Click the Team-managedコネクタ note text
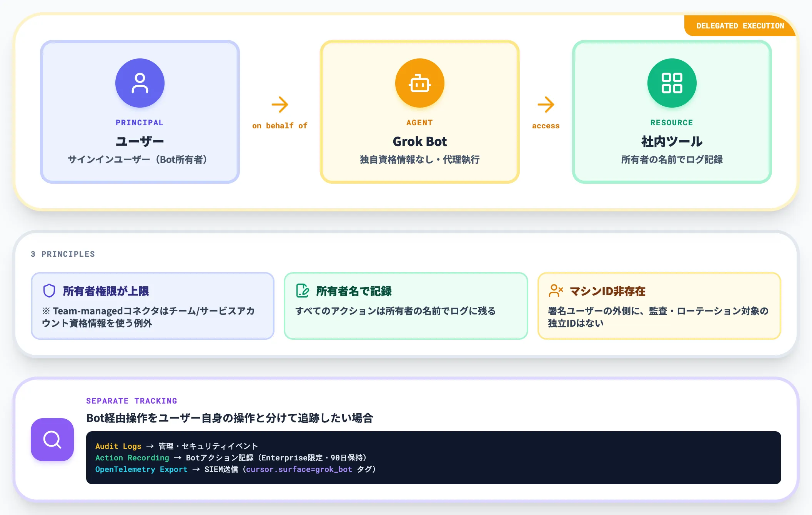This screenshot has height=515, width=812. point(148,317)
